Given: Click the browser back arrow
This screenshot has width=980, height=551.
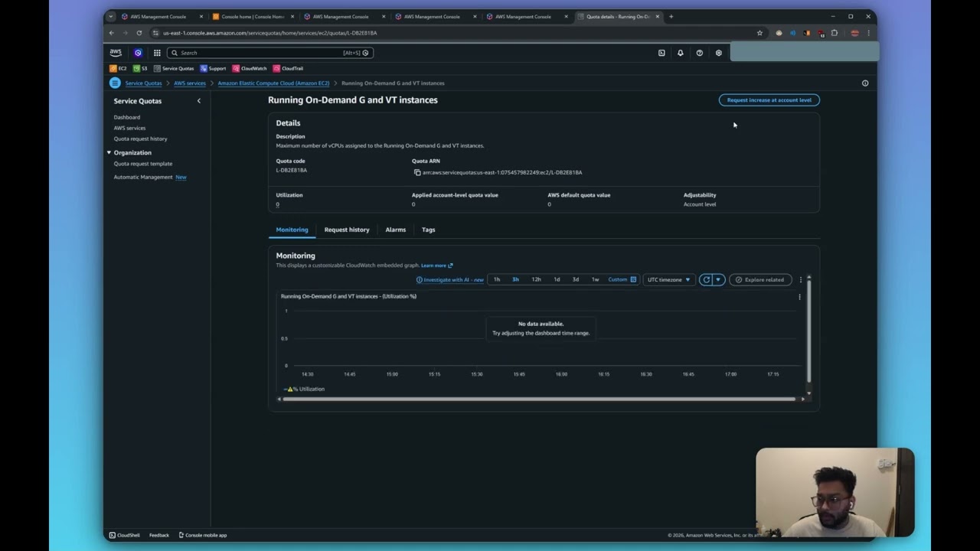Looking at the screenshot, I should coord(111,33).
